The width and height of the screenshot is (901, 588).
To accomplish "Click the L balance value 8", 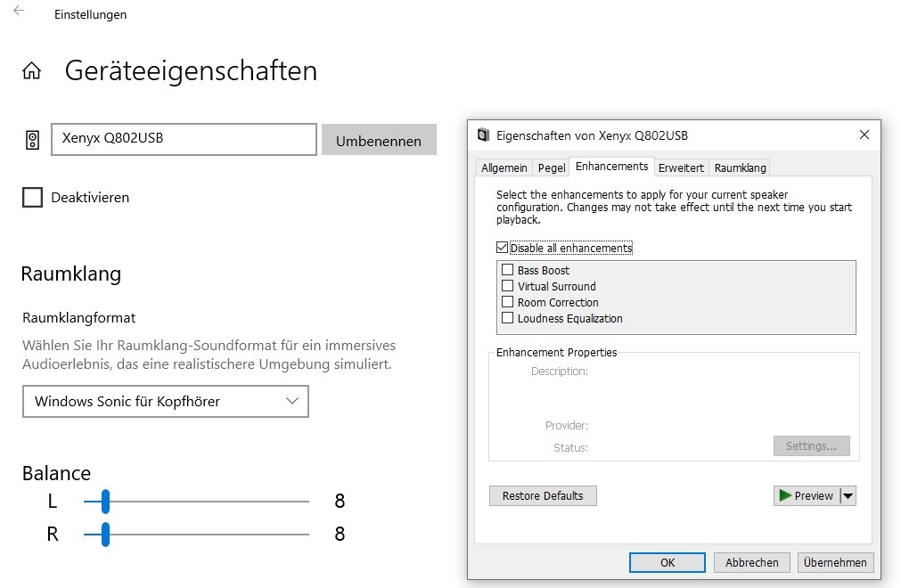I will [x=340, y=502].
